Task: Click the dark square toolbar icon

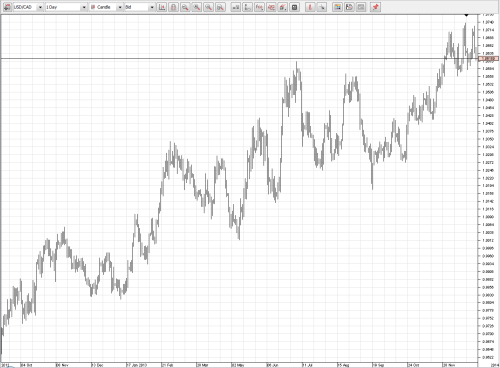Action: point(295,7)
